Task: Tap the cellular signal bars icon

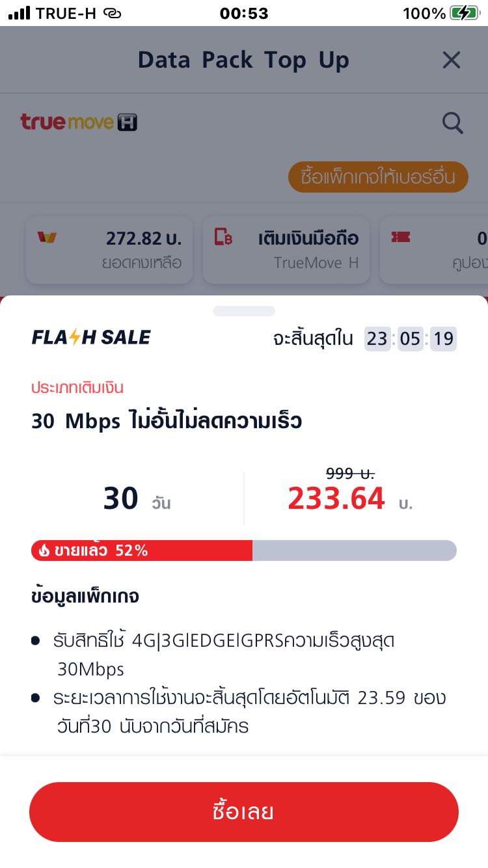Action: click(19, 13)
